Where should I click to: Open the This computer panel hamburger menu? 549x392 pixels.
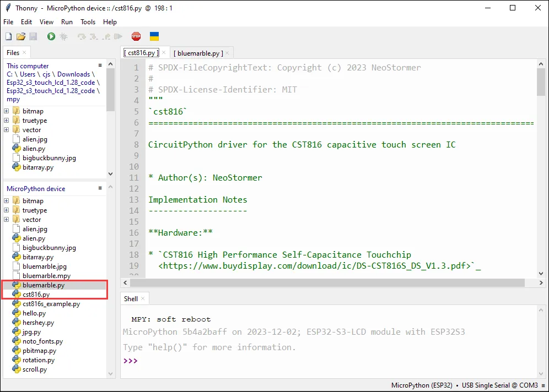point(100,66)
